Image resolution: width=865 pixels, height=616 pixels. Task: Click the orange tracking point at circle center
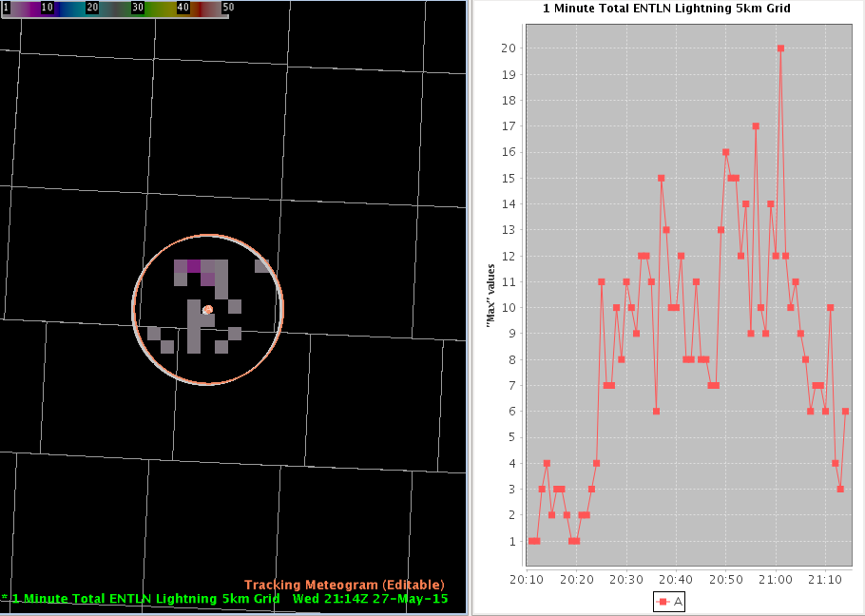click(207, 310)
